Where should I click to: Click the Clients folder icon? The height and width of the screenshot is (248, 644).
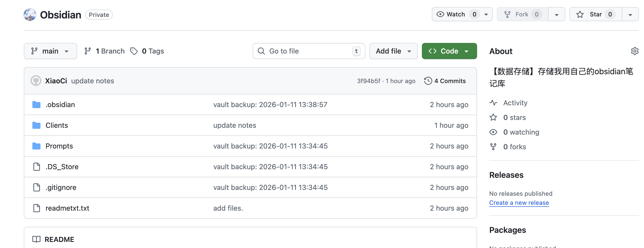36,125
